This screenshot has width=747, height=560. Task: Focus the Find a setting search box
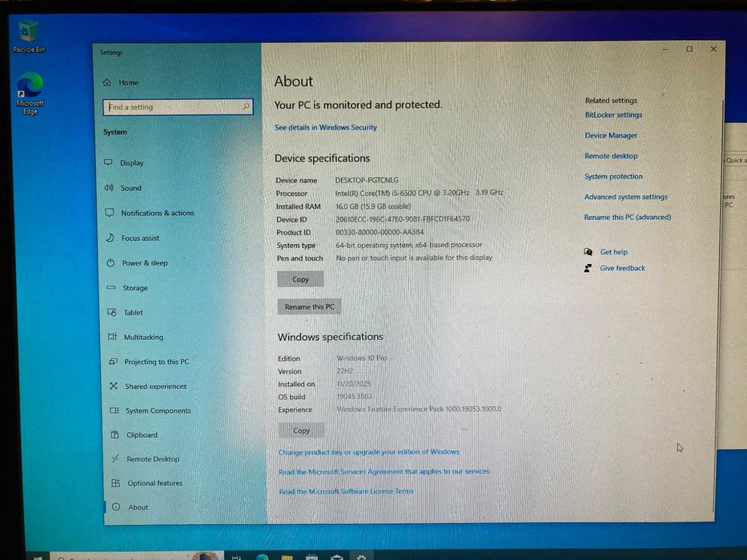pos(178,106)
